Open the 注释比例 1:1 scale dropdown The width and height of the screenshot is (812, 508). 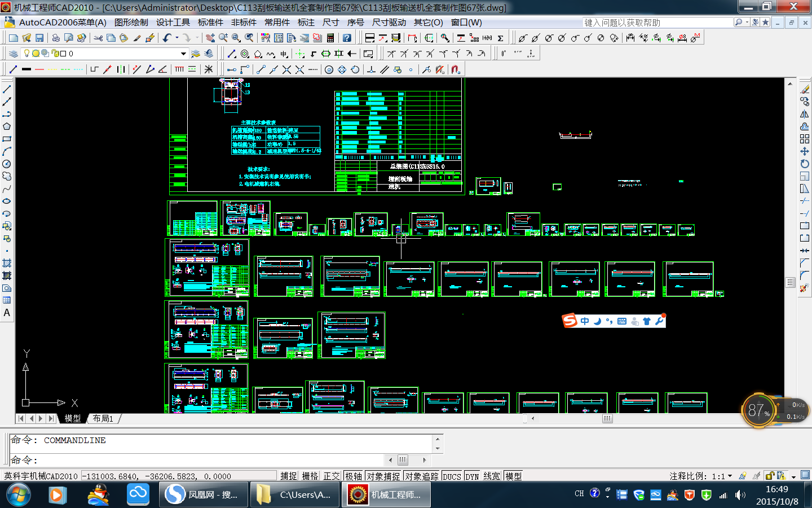(730, 476)
